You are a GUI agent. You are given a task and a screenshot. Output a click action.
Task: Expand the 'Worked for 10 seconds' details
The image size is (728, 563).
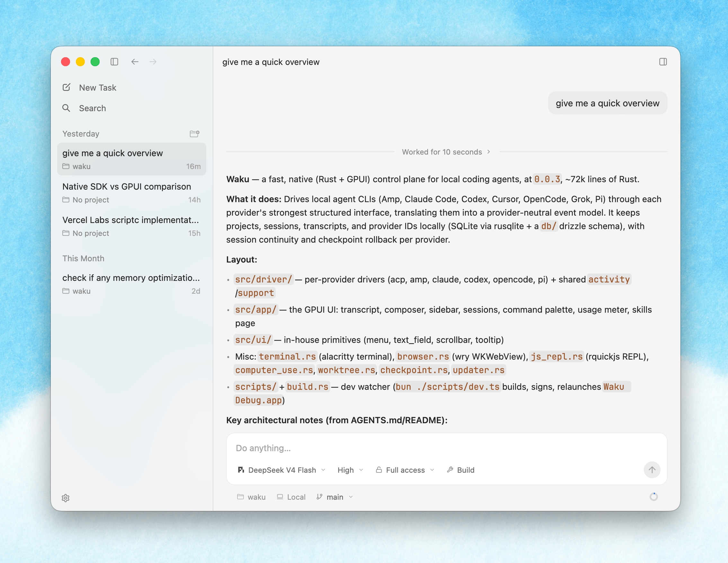click(x=446, y=152)
